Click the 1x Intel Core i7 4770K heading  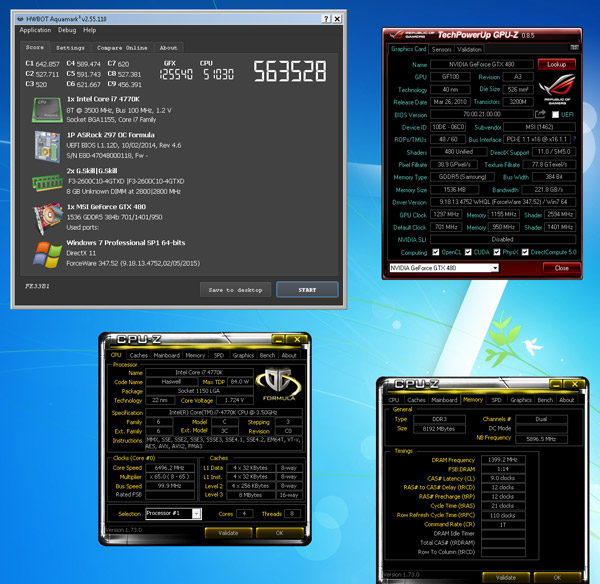(103, 99)
